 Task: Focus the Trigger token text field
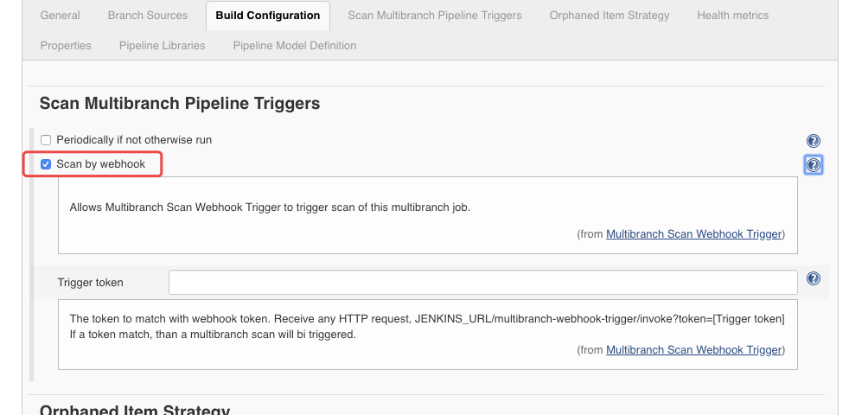pos(482,283)
